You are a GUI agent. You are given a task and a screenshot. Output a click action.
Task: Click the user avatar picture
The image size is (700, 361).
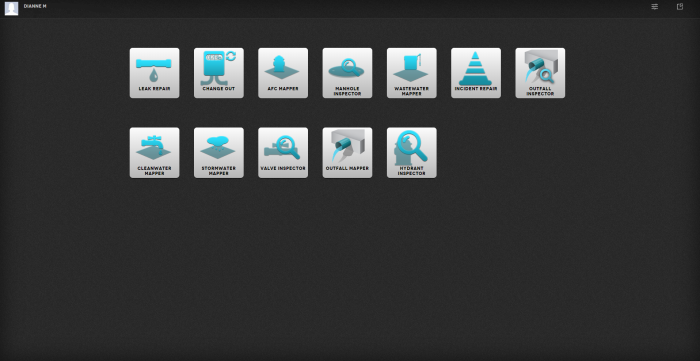pos(12,8)
